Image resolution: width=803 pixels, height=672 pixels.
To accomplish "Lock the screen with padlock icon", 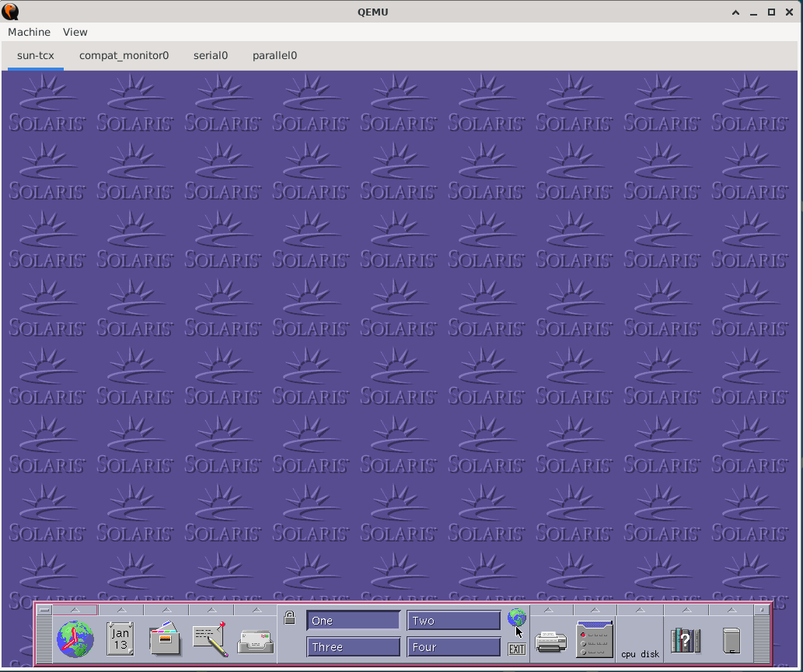I will (x=289, y=618).
